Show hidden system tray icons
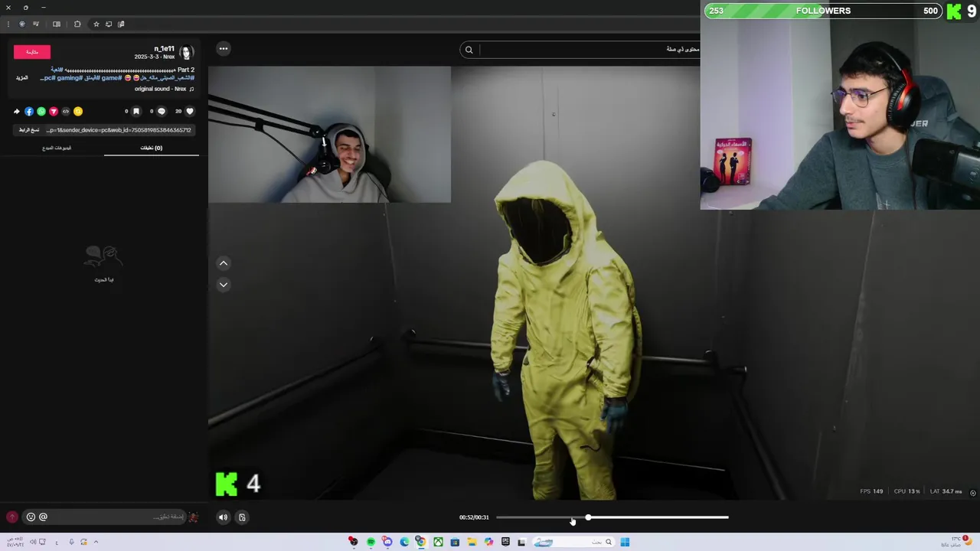 [x=96, y=542]
